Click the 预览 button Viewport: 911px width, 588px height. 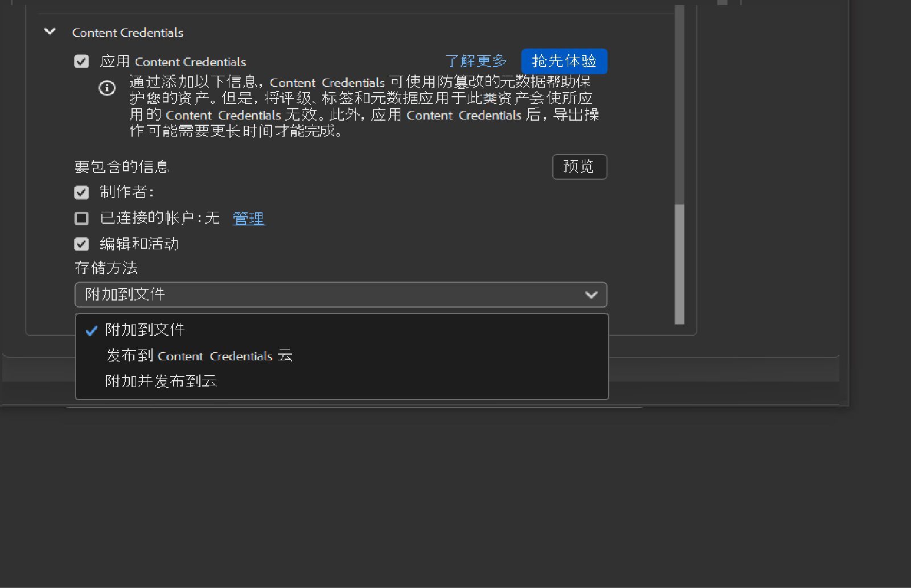point(580,167)
